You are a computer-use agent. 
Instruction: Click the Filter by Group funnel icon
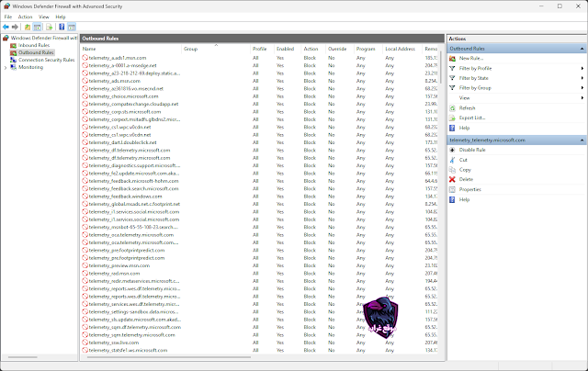(x=452, y=87)
